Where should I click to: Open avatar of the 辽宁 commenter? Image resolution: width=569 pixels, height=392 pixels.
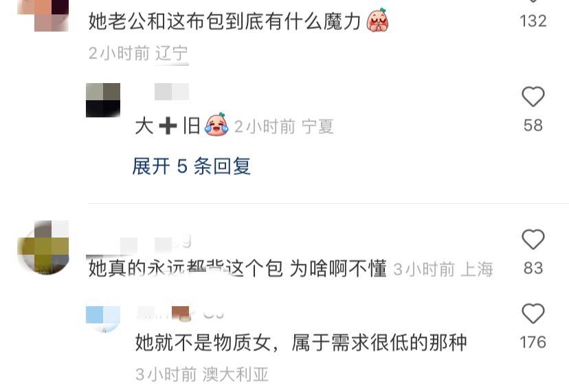(x=43, y=14)
